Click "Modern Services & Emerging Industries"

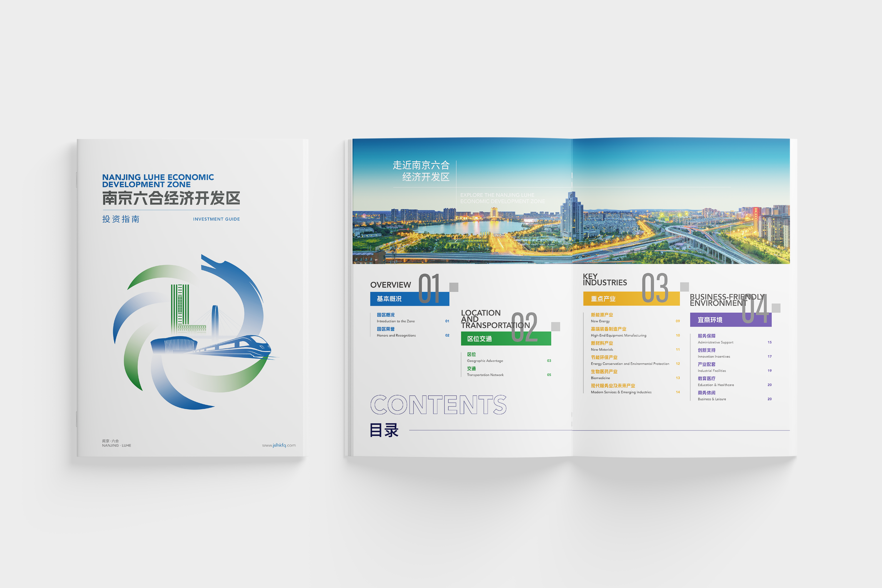(x=621, y=392)
